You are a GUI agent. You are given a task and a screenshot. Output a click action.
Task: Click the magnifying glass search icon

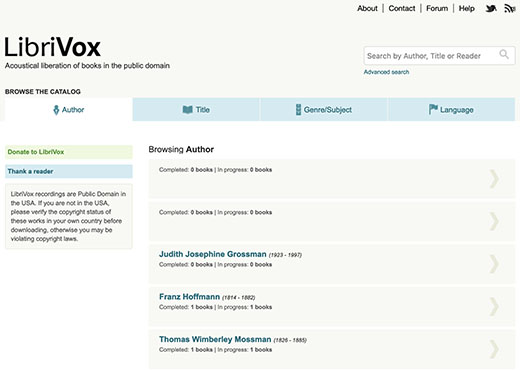tap(504, 54)
